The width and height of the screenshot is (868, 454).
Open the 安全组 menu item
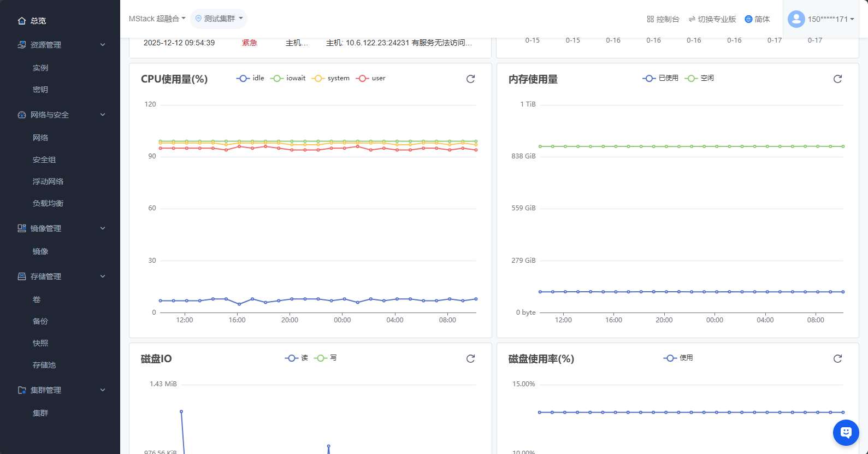point(44,160)
